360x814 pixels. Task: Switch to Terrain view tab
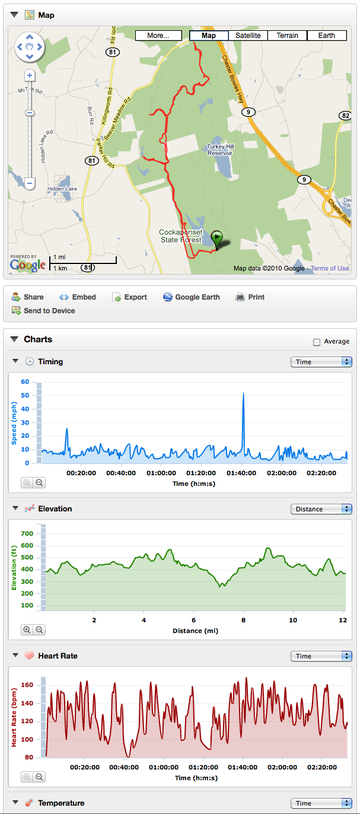[x=287, y=35]
